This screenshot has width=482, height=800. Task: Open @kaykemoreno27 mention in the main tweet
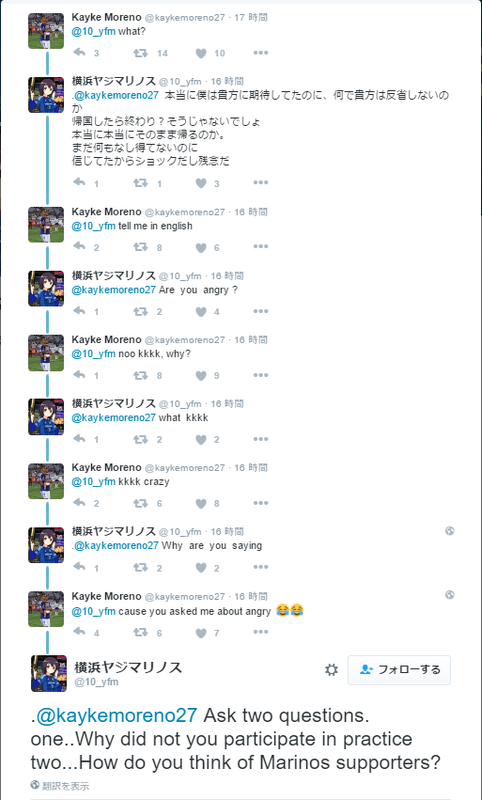coord(116,715)
